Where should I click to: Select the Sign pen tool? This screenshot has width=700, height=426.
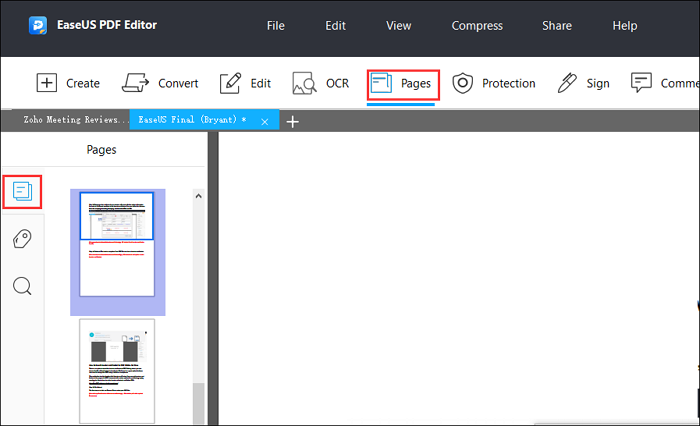567,83
